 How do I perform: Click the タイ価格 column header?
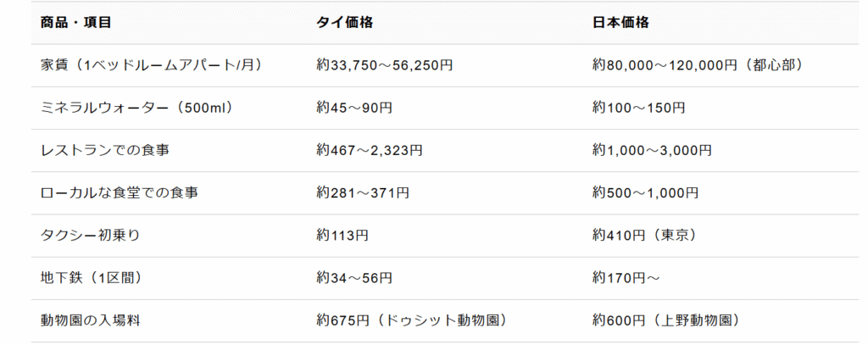click(x=344, y=23)
